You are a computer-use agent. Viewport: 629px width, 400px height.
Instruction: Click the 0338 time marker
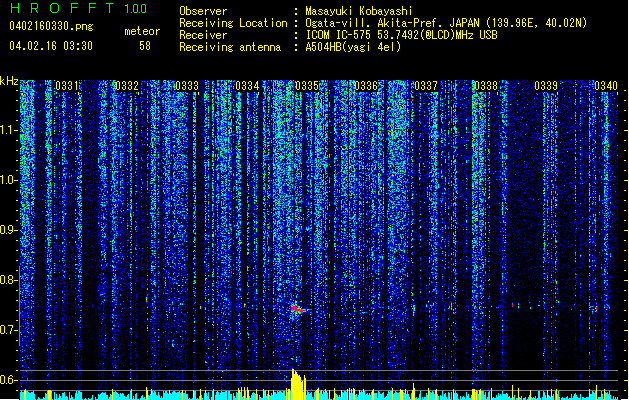(486, 86)
